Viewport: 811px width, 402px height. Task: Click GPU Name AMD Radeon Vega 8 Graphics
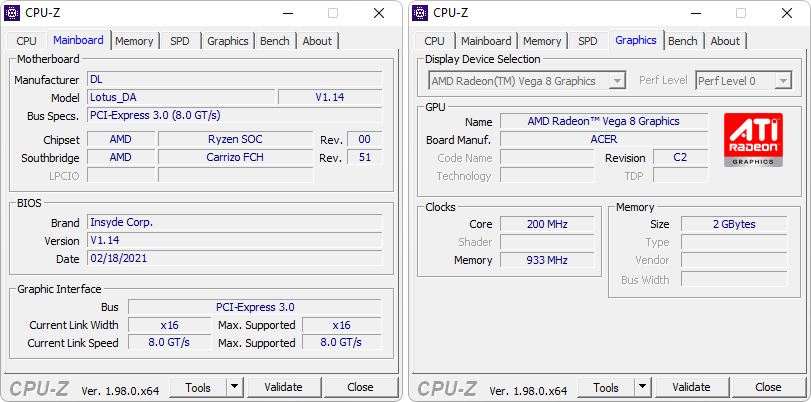pyautogui.click(x=604, y=121)
